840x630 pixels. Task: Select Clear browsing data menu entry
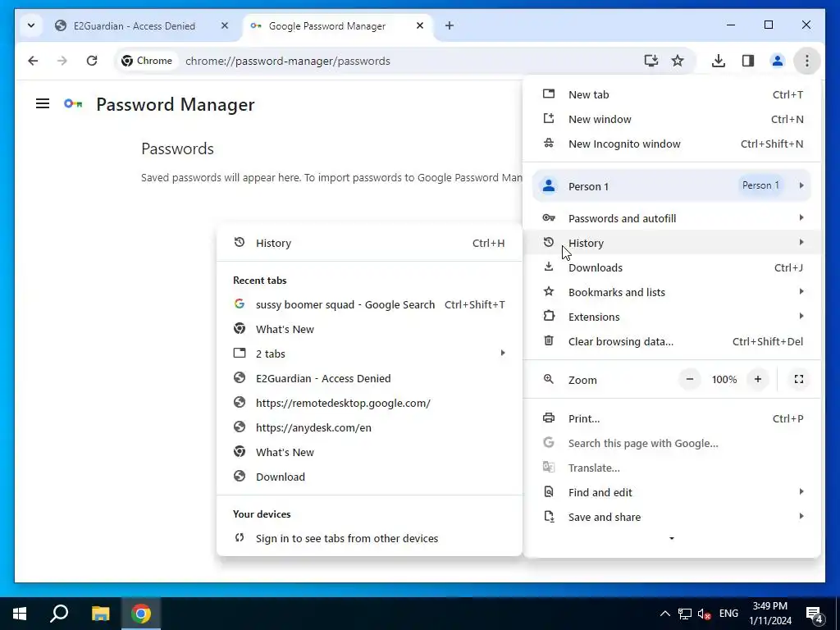[673, 341]
